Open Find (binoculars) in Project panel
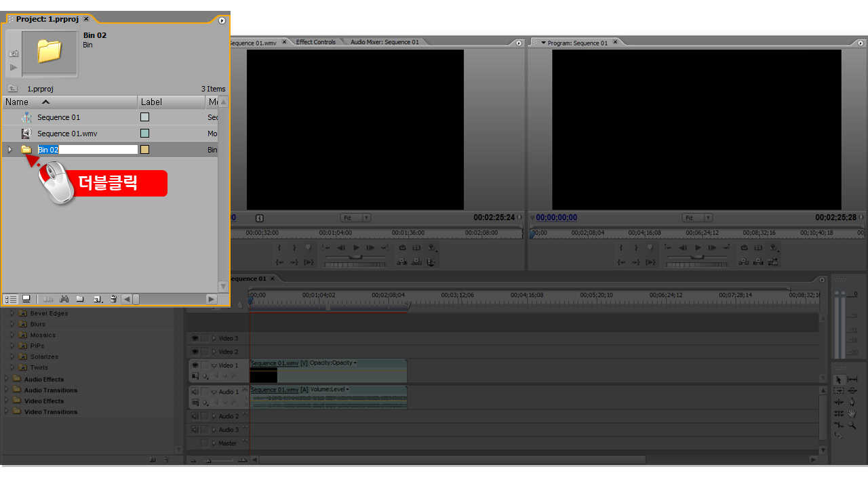The height and width of the screenshot is (488, 868). click(64, 299)
